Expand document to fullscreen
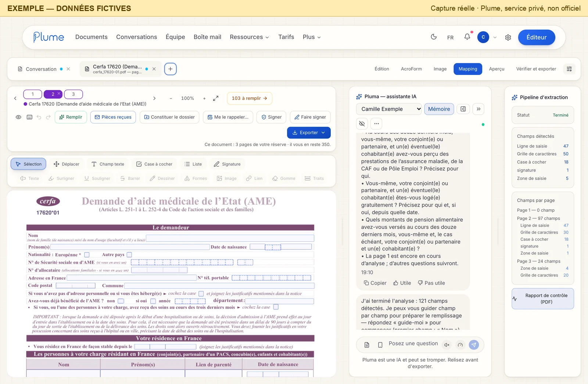Screen dimensions: 588x384 pos(216,98)
